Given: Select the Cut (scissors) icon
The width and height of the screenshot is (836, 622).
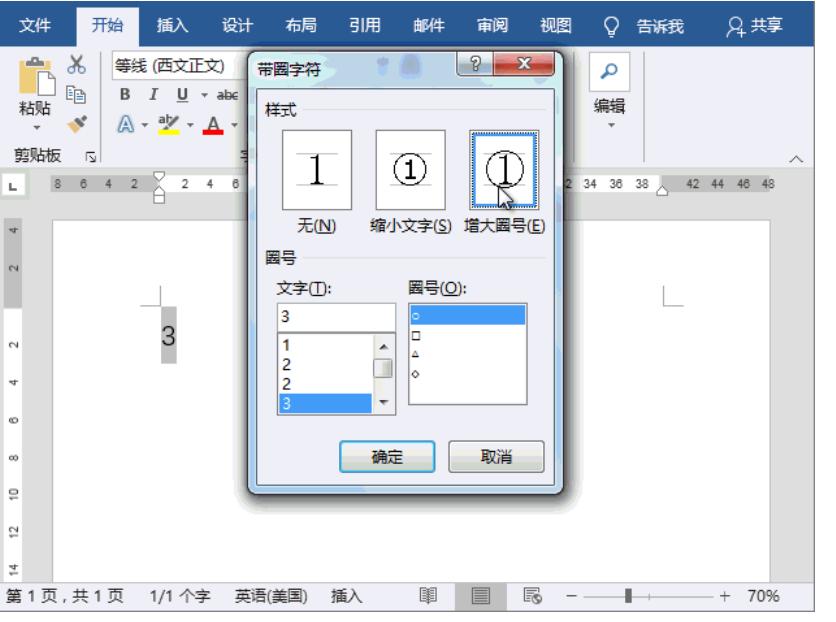Looking at the screenshot, I should pos(76,65).
